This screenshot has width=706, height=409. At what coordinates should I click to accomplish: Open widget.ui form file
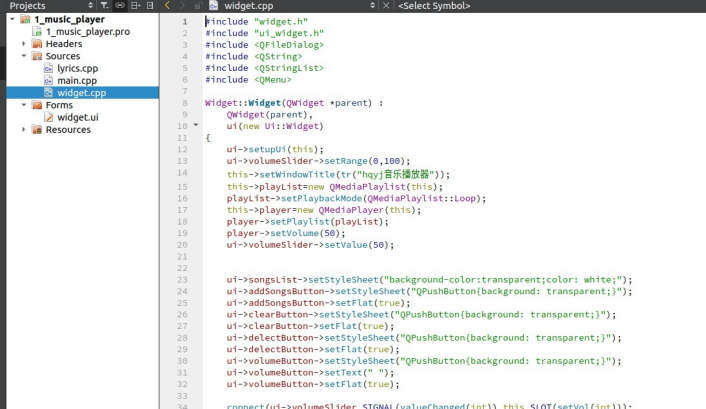77,117
